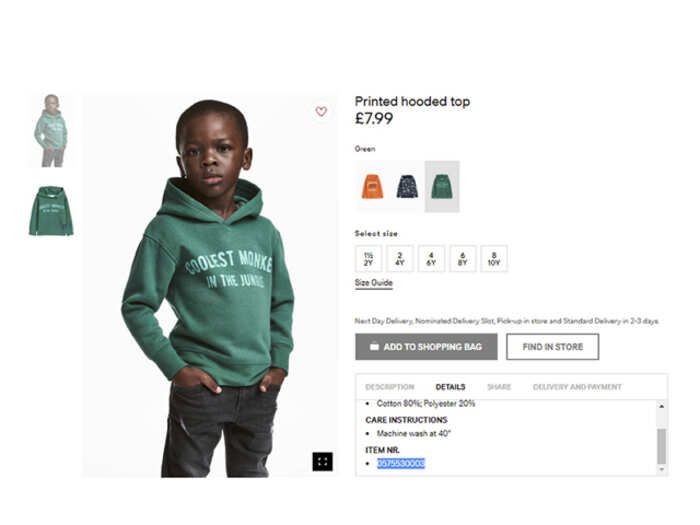700x525 pixels.
Task: Choose size 2-4Y
Action: click(400, 258)
